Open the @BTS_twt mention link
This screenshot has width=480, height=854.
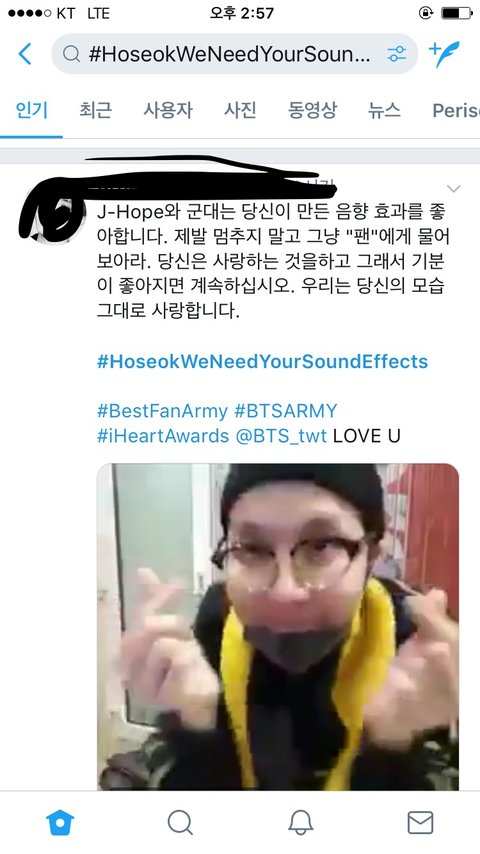pos(281,436)
